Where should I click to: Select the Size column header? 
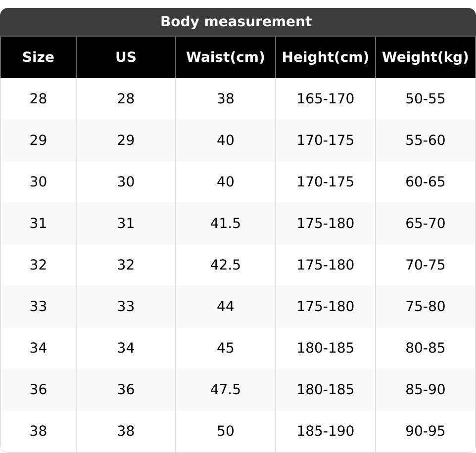click(38, 57)
